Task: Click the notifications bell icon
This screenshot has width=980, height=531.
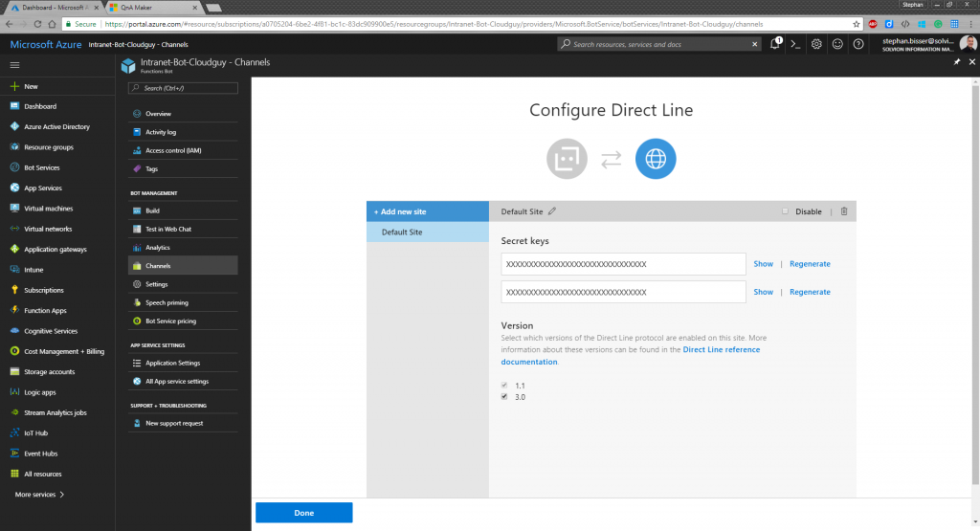Action: 774,44
